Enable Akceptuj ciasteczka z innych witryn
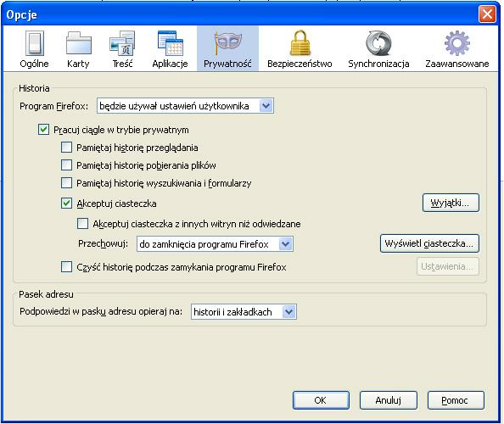The width and height of the screenshot is (504, 424). coord(82,224)
